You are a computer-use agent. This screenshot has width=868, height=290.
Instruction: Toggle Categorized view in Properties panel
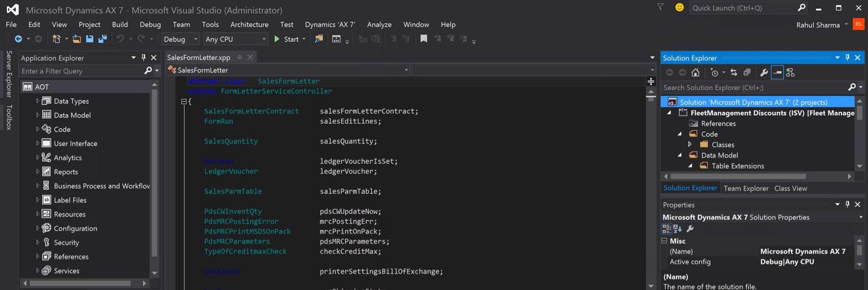(x=667, y=229)
